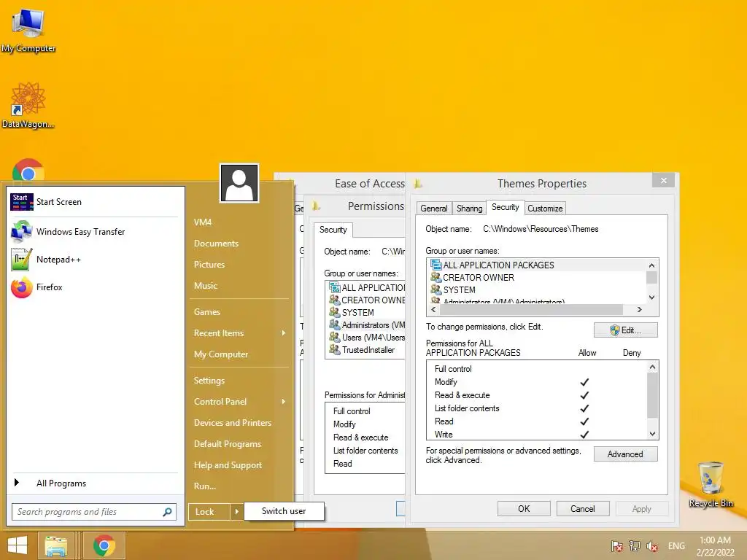Close the Themes Properties dialog
The height and width of the screenshot is (560, 747).
click(663, 181)
